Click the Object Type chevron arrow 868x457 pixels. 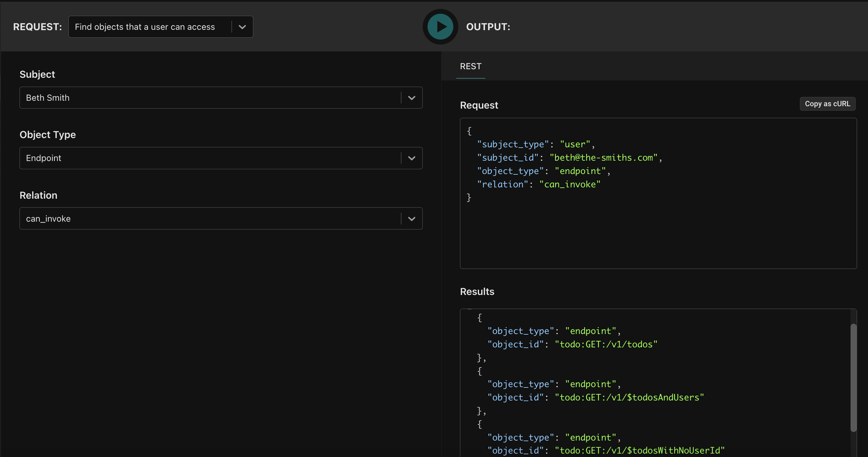coord(412,158)
